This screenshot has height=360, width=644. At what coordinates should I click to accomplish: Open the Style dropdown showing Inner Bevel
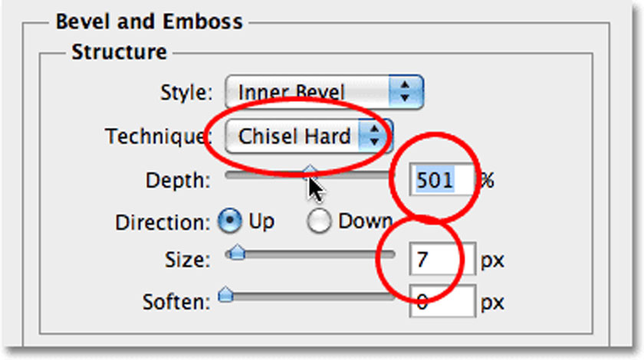point(324,92)
